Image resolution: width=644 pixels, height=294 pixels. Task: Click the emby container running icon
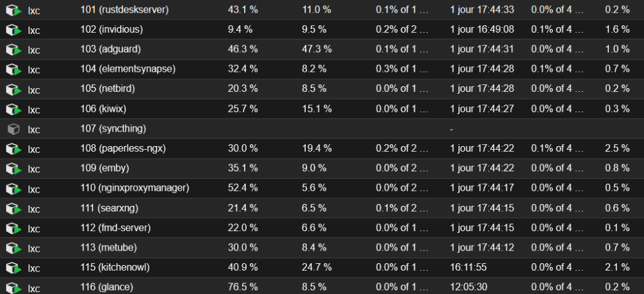(14, 169)
